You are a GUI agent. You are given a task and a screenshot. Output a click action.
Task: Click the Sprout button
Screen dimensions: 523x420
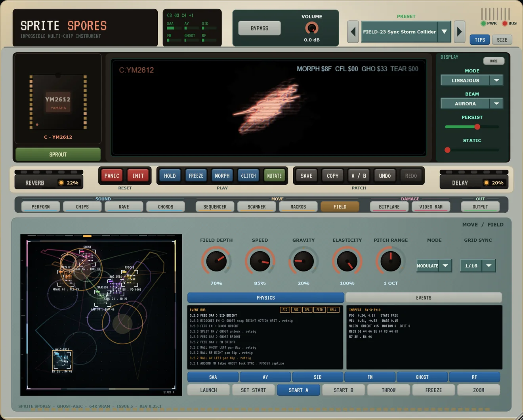pos(58,155)
